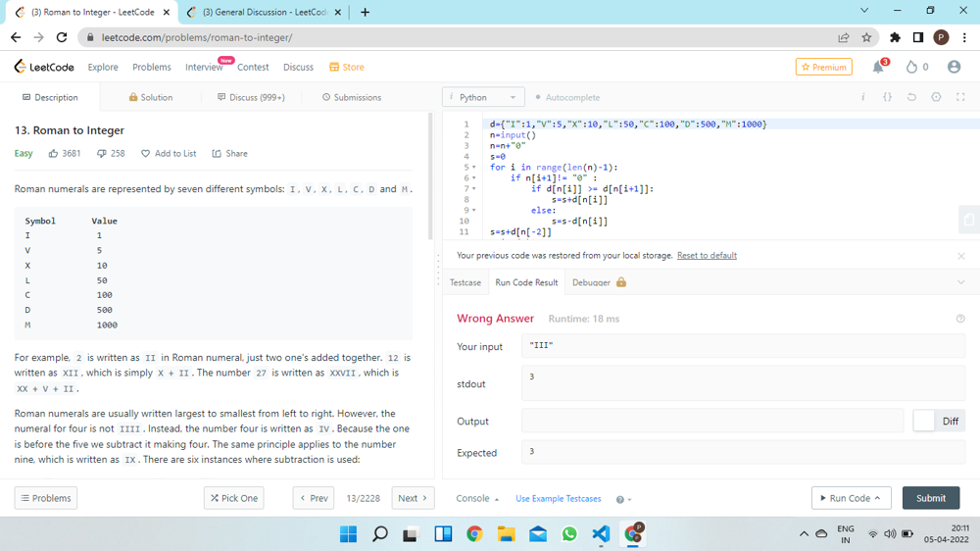
Task: Open Visual Studio Code from taskbar
Action: [601, 533]
